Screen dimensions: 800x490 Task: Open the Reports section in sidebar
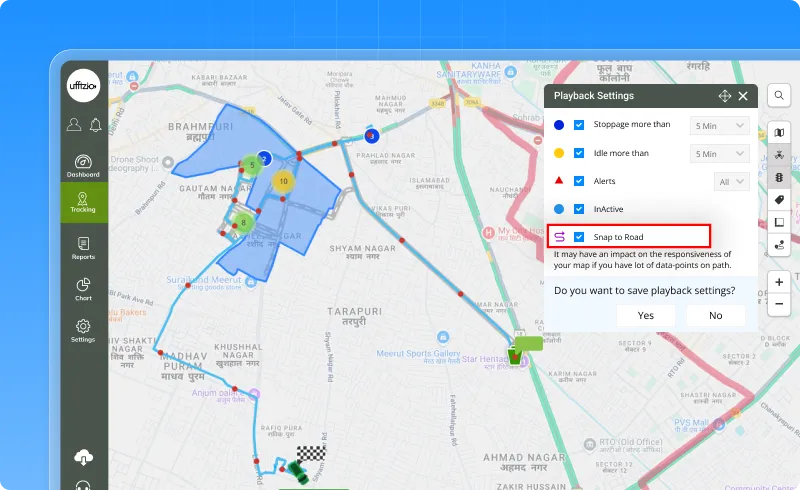coord(83,247)
